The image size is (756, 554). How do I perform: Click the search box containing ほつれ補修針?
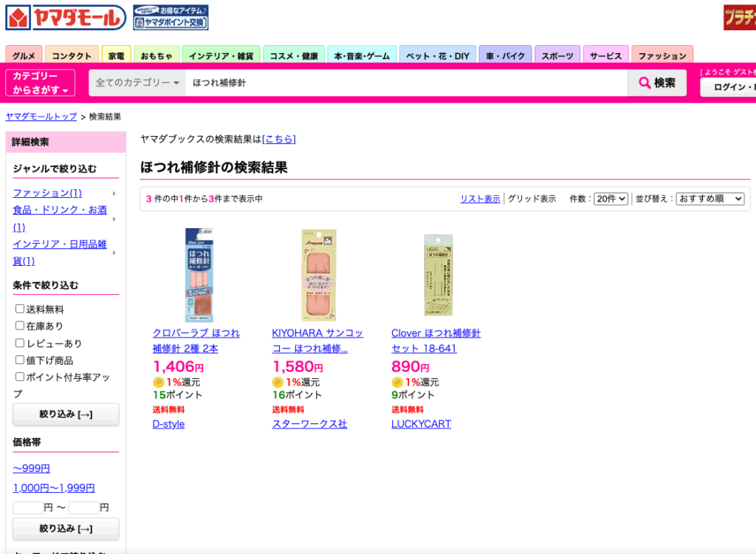(x=407, y=83)
